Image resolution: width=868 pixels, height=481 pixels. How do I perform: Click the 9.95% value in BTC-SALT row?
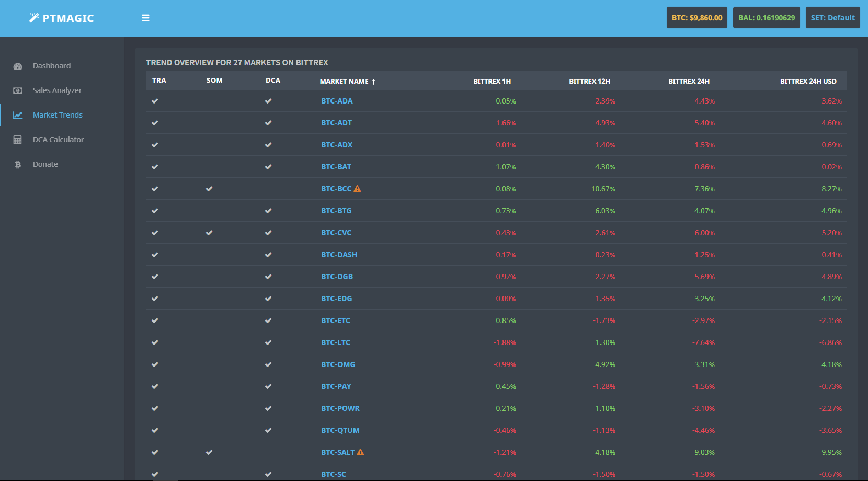pos(831,452)
